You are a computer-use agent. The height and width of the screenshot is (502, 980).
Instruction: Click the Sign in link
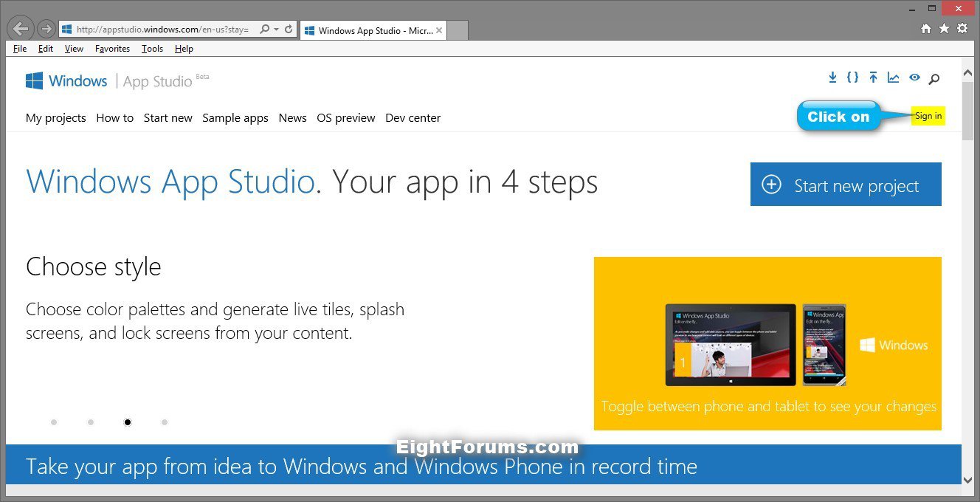pyautogui.click(x=928, y=116)
